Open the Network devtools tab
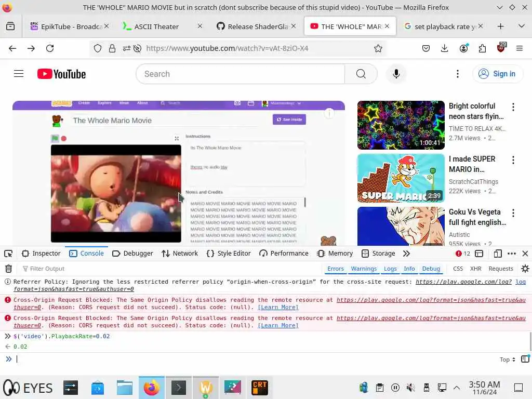 (180, 254)
